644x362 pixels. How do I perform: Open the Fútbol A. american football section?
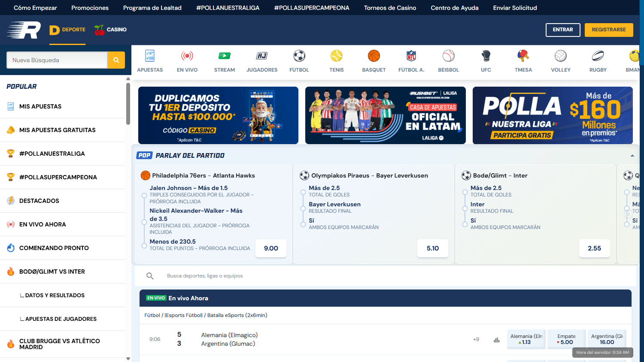click(x=411, y=60)
